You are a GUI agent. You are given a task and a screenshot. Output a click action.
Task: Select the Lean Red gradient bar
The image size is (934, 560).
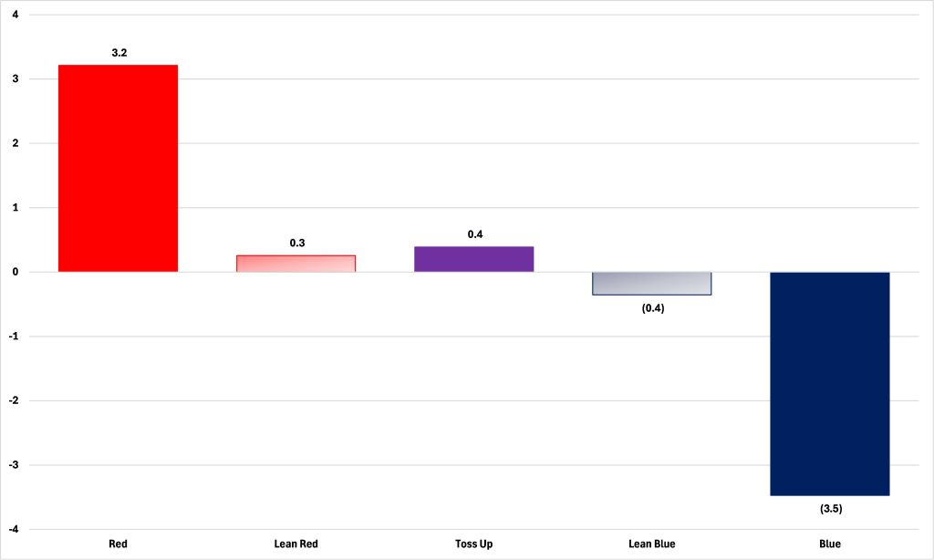click(x=296, y=264)
